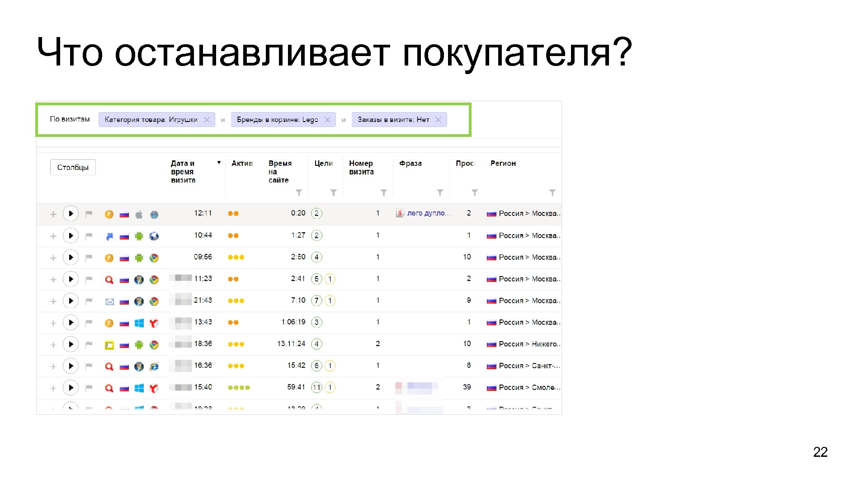868x488 pixels.
Task: Expand the 10:44 visit row
Action: (x=53, y=236)
